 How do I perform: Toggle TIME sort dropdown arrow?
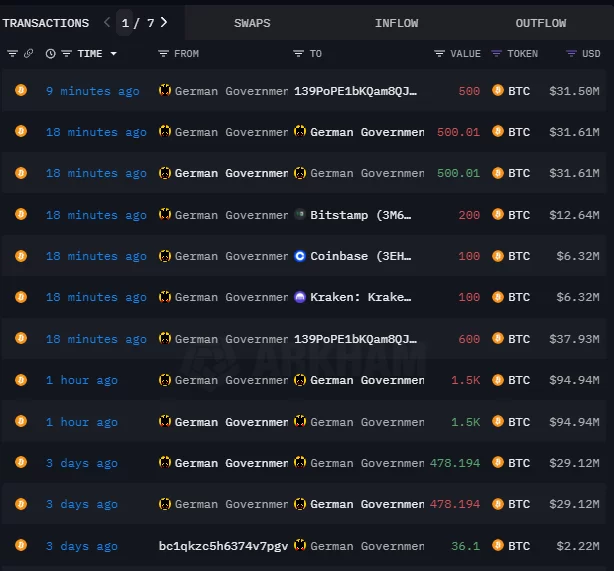pyautogui.click(x=113, y=54)
